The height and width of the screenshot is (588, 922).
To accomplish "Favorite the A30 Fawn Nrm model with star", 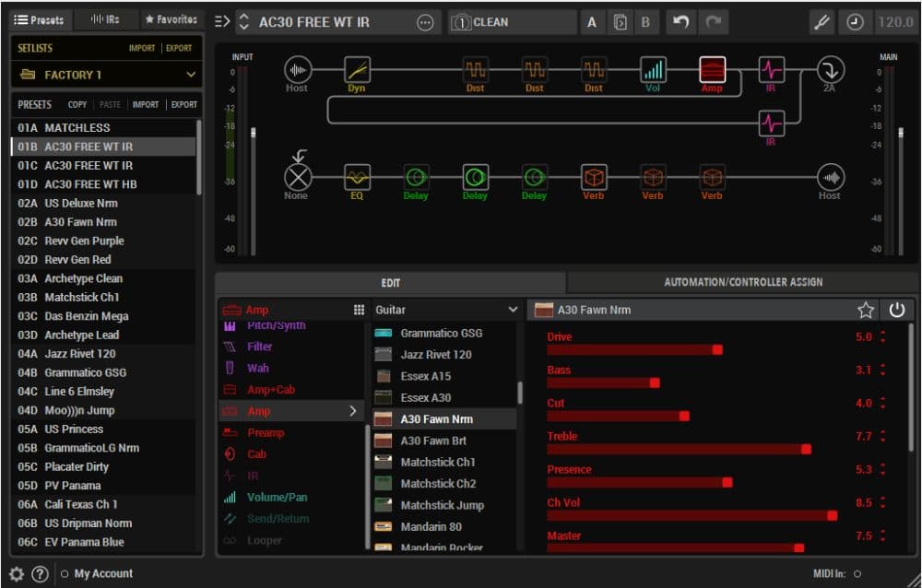I will (x=866, y=310).
